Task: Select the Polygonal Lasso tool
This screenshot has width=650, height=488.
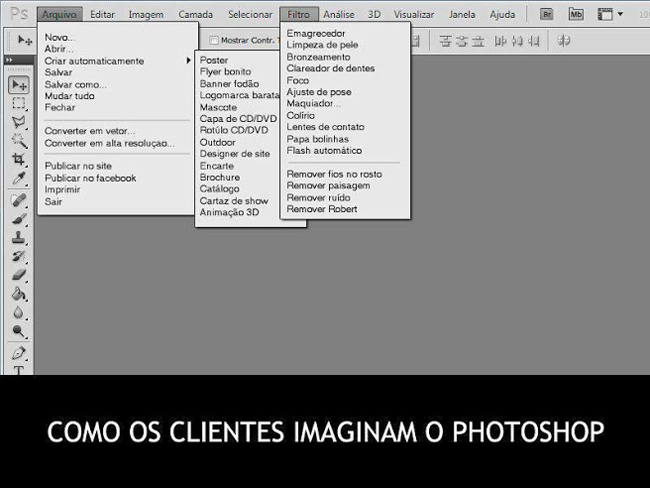Action: tap(19, 121)
